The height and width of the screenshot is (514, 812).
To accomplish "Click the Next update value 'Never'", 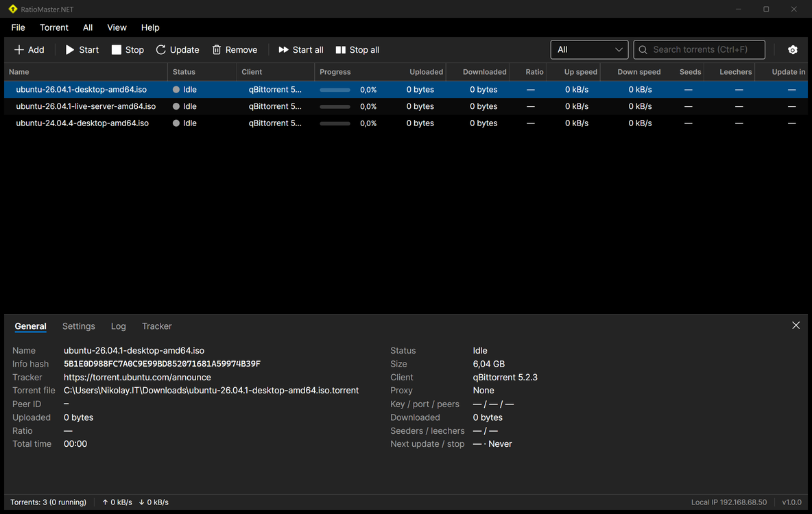I will coord(500,443).
